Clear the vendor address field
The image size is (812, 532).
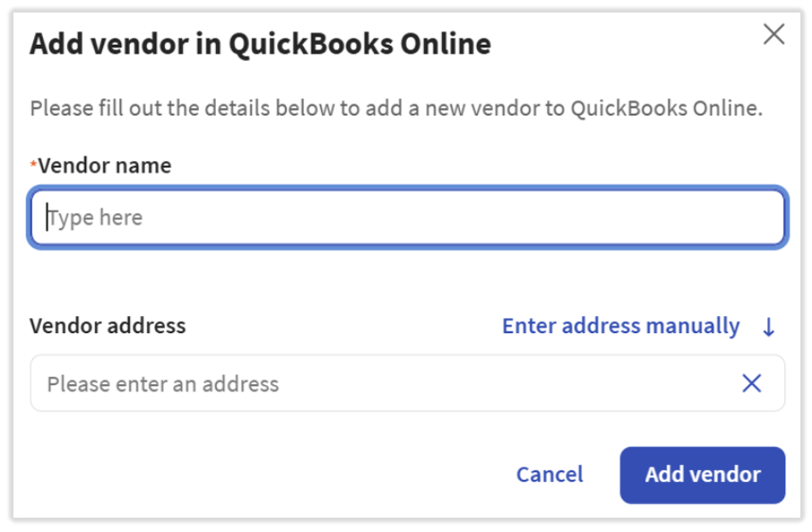751,383
